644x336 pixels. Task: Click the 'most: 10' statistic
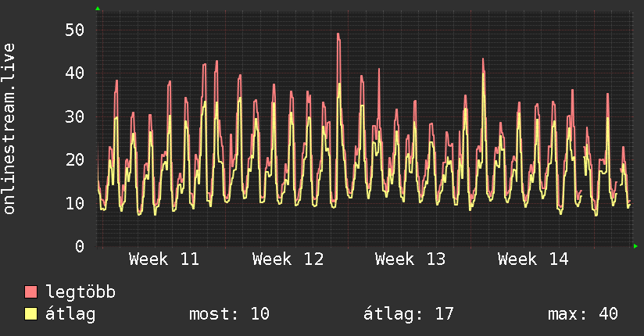(229, 314)
